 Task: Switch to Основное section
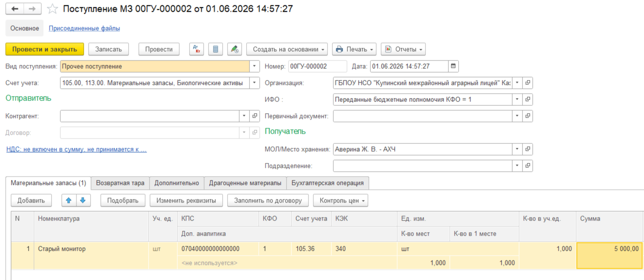click(24, 28)
